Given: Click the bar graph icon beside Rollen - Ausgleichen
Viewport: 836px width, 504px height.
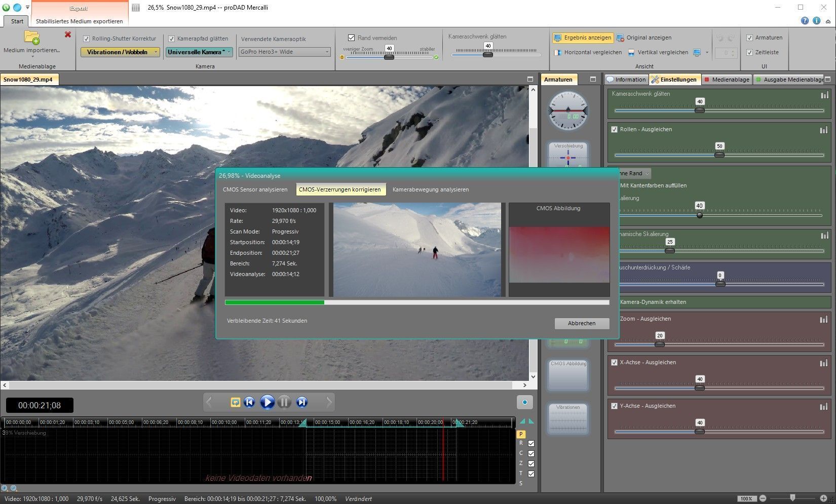Looking at the screenshot, I should point(824,130).
